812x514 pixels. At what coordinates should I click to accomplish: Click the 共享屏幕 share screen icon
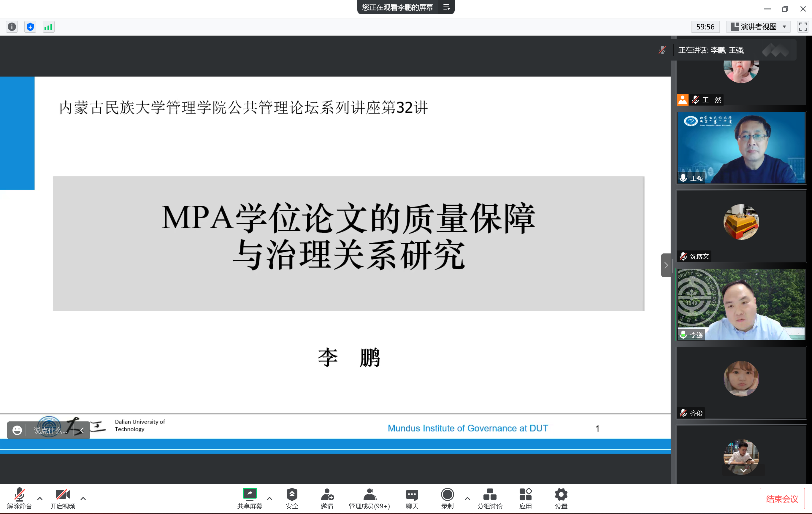pos(250,495)
